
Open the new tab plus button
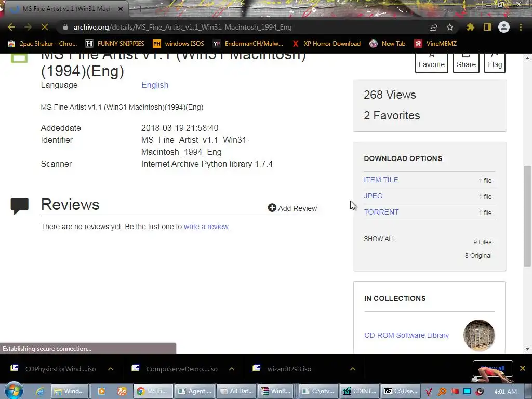pyautogui.click(x=139, y=9)
